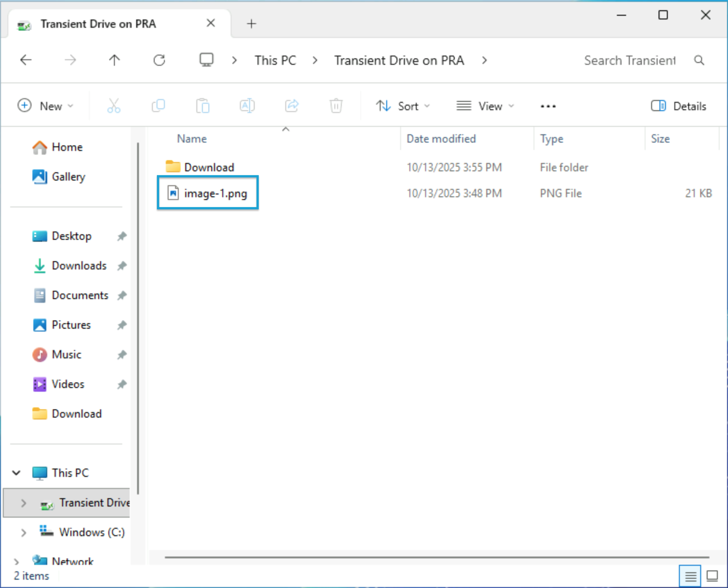Switch to large thumbnails view in status bar
The image size is (728, 588).
712,576
